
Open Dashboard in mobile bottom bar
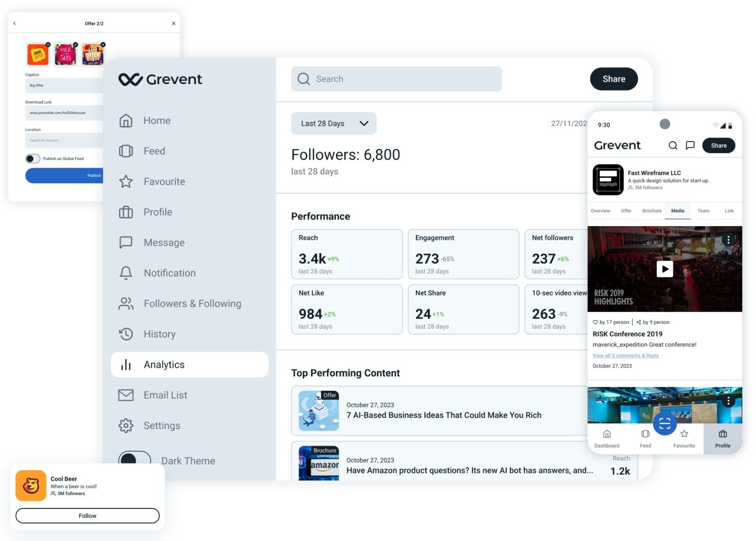pyautogui.click(x=607, y=439)
